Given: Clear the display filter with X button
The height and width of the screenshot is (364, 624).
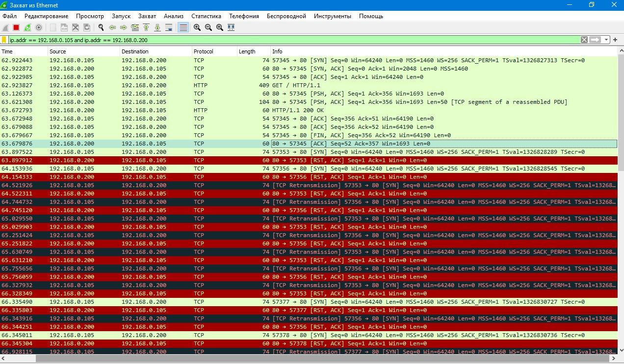Looking at the screenshot, I should tap(584, 40).
